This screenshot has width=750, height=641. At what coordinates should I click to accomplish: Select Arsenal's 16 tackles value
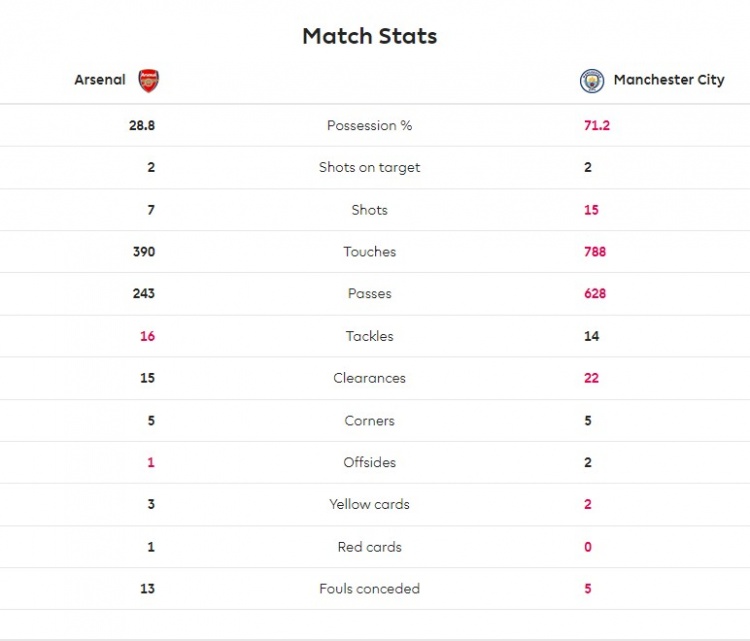click(147, 336)
